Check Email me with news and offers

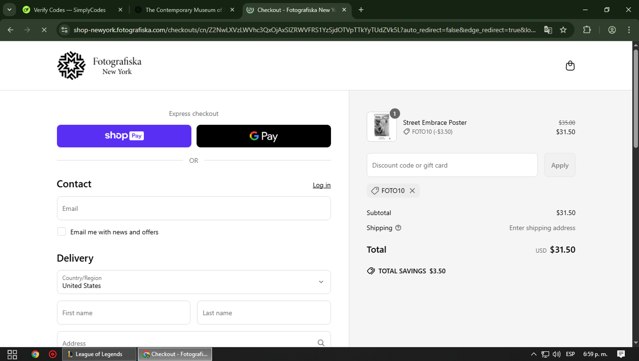click(x=62, y=232)
